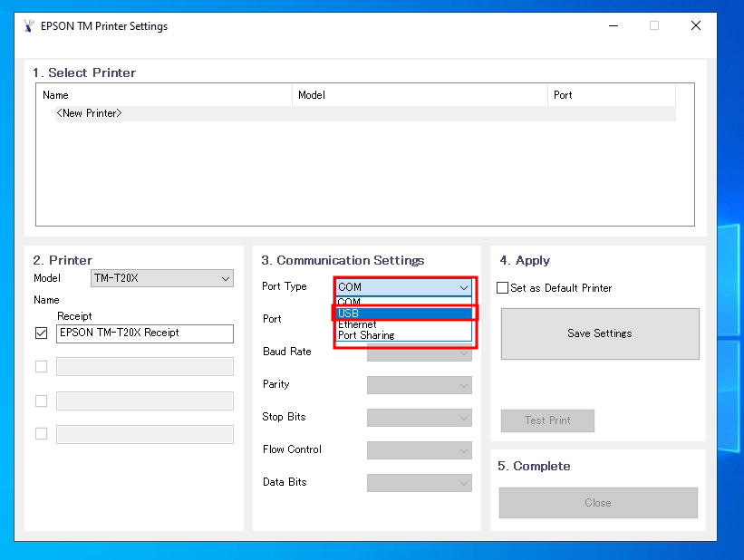This screenshot has width=744, height=560.
Task: Close the EPSON TM Printer Settings window
Action: coord(696,26)
